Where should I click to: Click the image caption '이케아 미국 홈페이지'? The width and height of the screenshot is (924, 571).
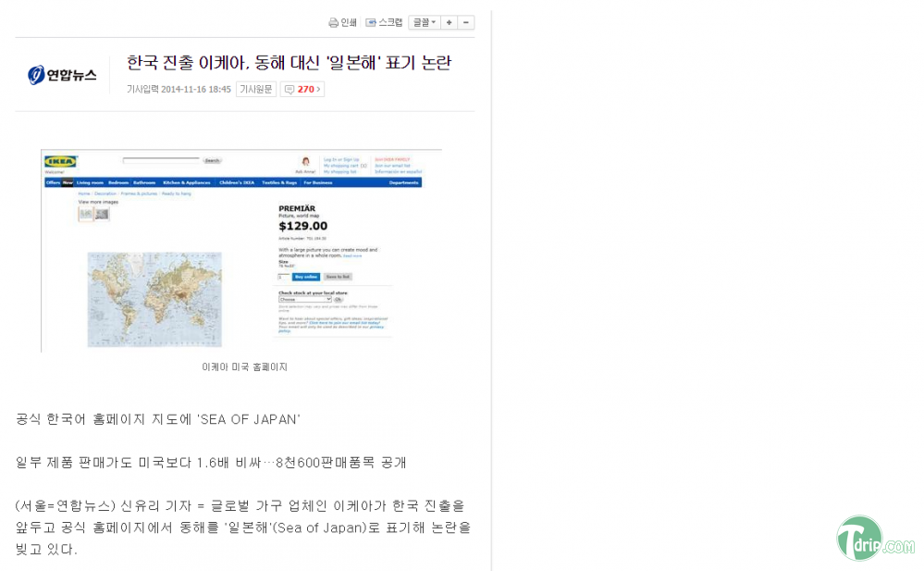pyautogui.click(x=244, y=366)
